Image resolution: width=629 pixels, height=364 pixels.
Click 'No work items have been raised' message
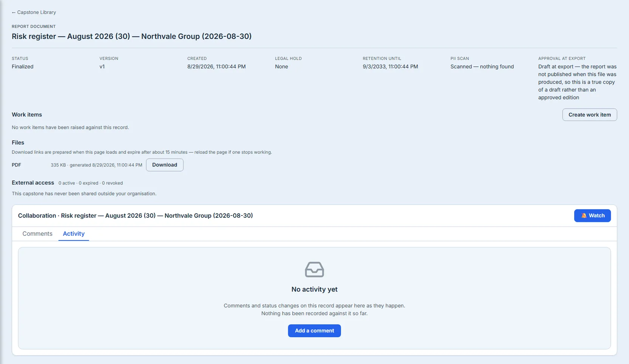(70, 127)
